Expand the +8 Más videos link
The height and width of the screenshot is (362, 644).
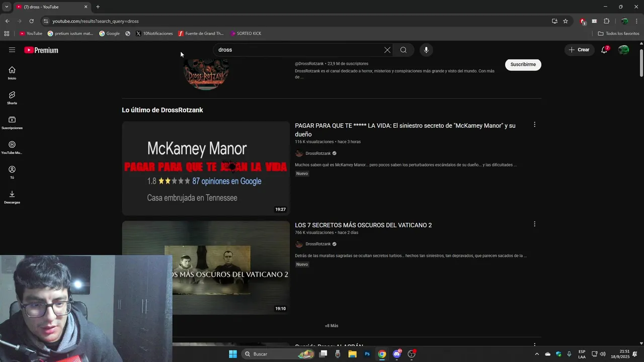(x=332, y=326)
